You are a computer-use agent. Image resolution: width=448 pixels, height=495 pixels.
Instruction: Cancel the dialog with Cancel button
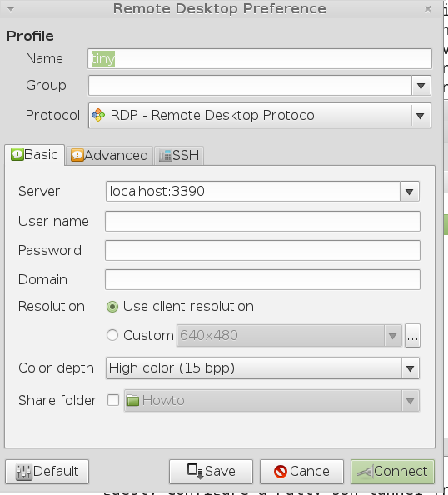[x=301, y=472]
